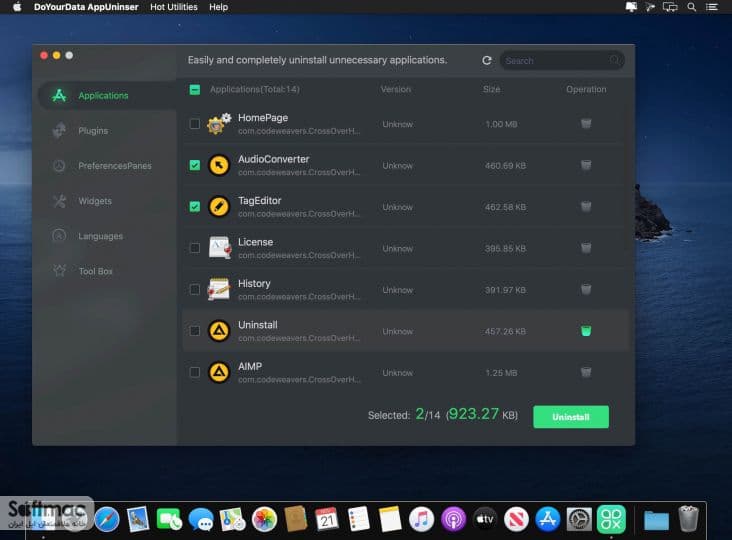Check the License checkbox
The height and width of the screenshot is (540, 732).
[x=195, y=248]
